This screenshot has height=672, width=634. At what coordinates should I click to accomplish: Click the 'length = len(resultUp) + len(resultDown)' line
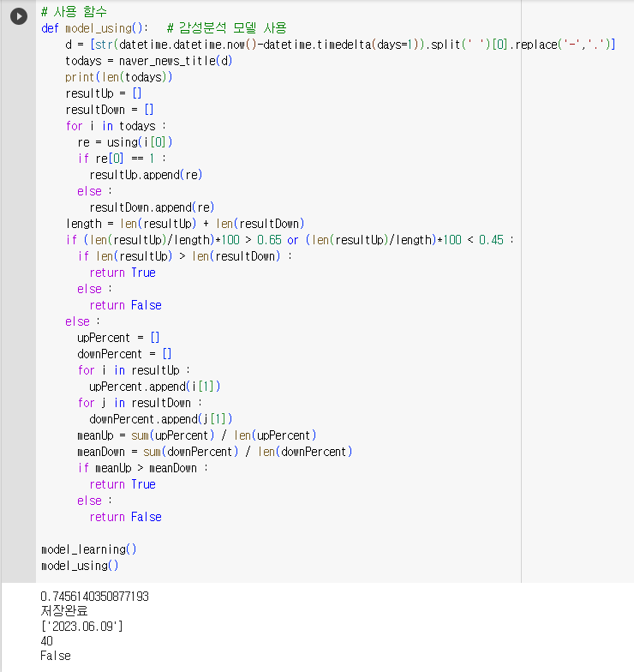(x=185, y=224)
